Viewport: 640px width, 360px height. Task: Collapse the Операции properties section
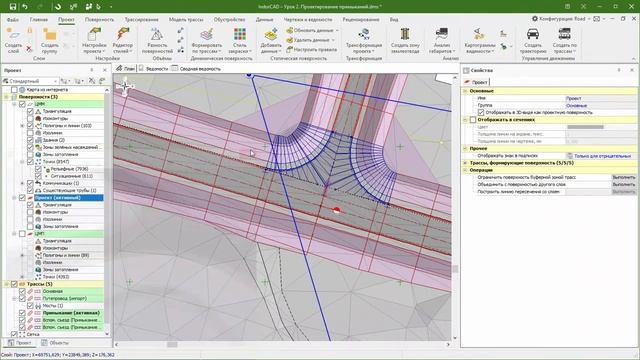[465, 170]
